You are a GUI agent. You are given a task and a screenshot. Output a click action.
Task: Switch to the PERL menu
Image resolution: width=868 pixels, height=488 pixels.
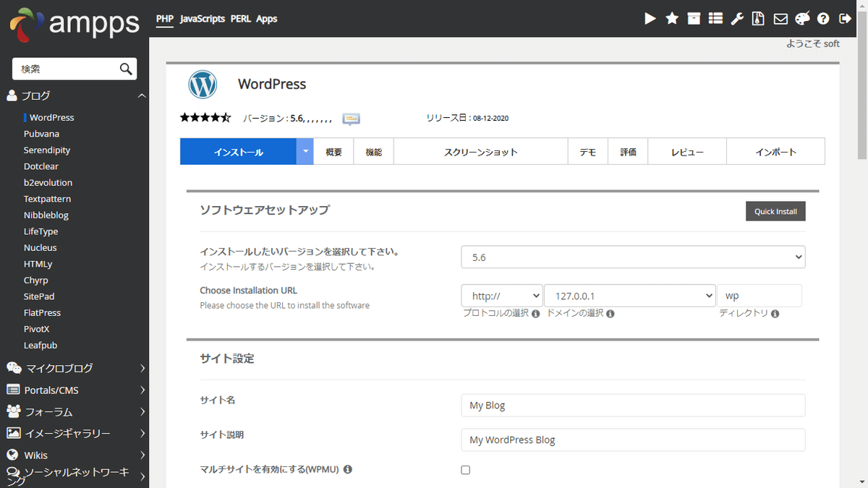pyautogui.click(x=241, y=19)
